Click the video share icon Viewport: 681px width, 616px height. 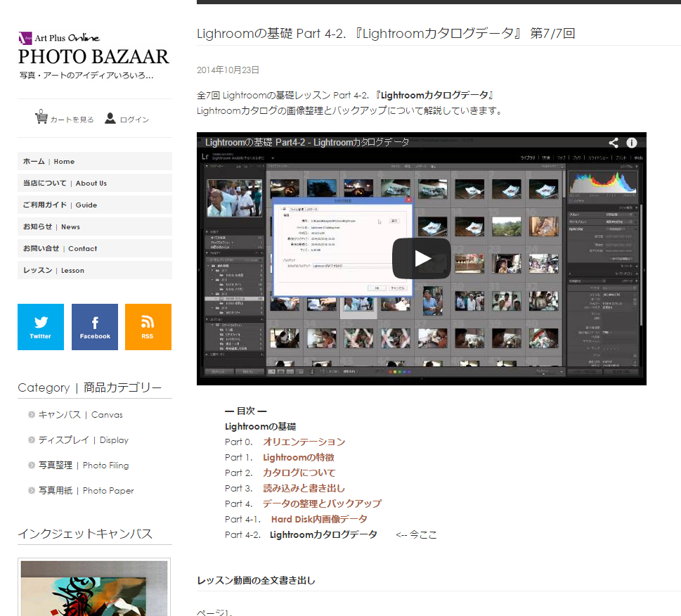click(614, 143)
